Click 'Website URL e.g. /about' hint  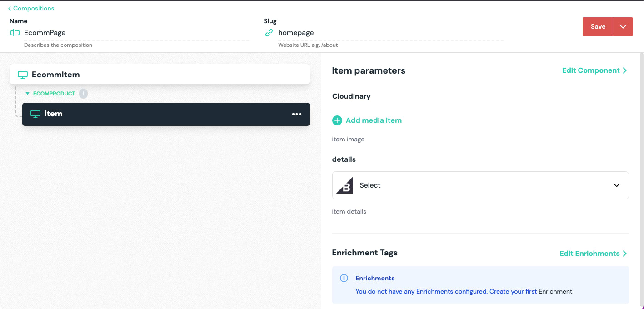308,45
